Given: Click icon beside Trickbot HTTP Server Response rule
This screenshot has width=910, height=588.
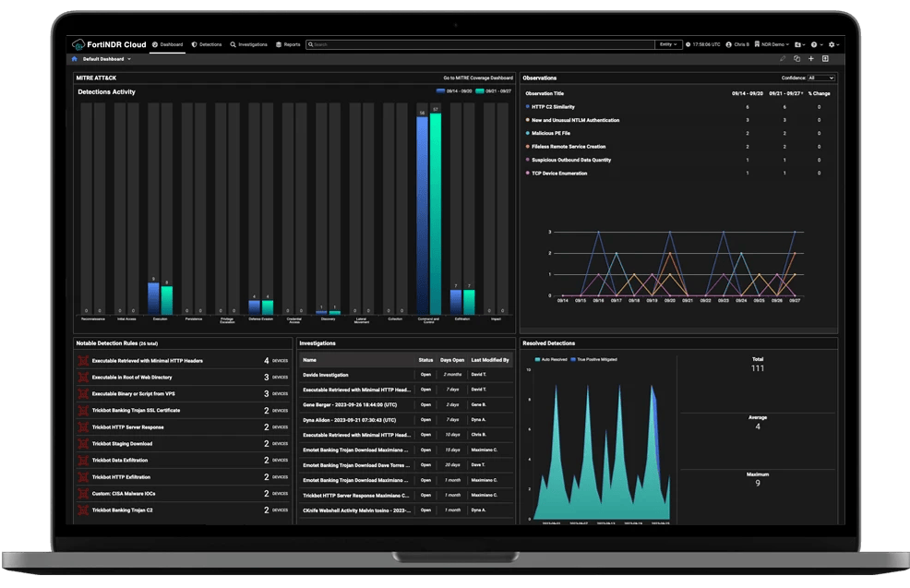Looking at the screenshot, I should tap(84, 427).
